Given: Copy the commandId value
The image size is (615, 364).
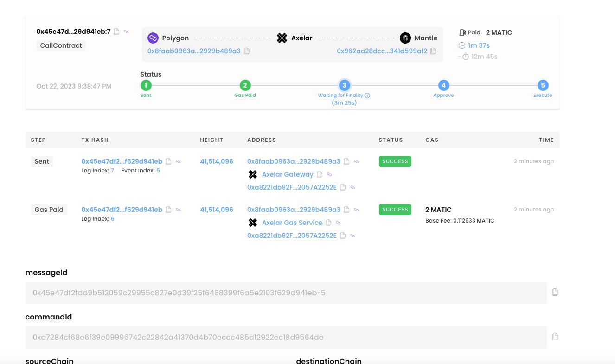Looking at the screenshot, I should (x=555, y=337).
